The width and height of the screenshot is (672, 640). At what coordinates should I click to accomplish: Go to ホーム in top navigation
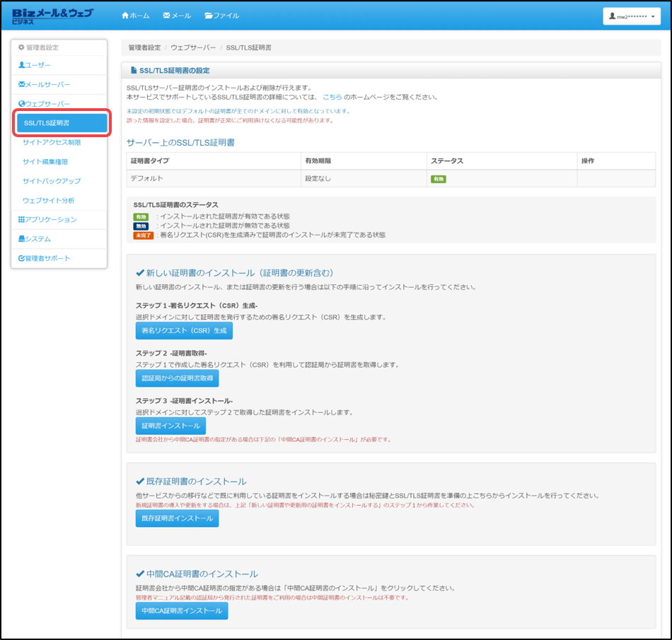point(135,16)
